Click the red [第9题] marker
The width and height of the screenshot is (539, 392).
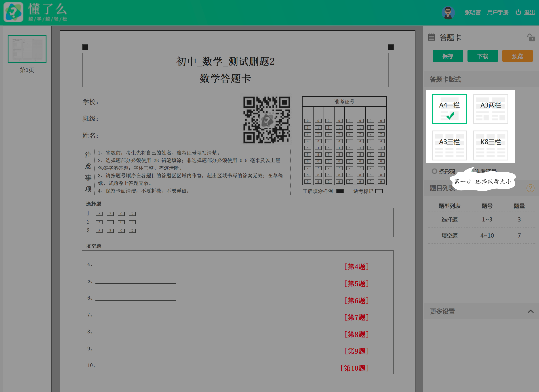pos(356,351)
